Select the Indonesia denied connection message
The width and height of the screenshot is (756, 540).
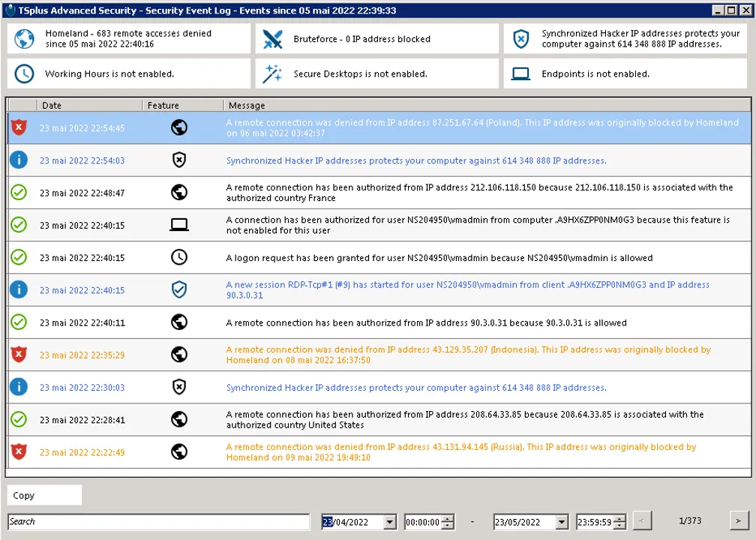(468, 355)
